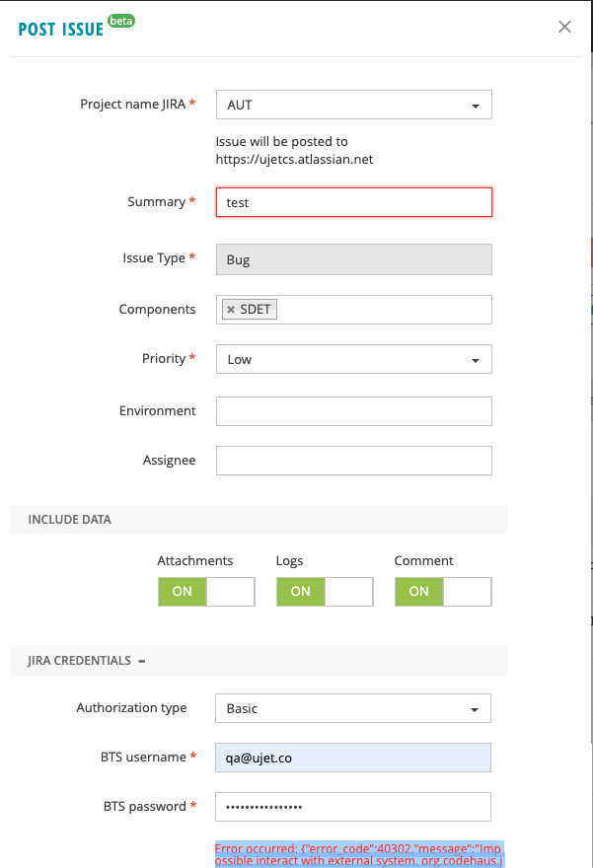The height and width of the screenshot is (868, 593).
Task: Click the POST ISSUE dialog title
Action: 61,30
